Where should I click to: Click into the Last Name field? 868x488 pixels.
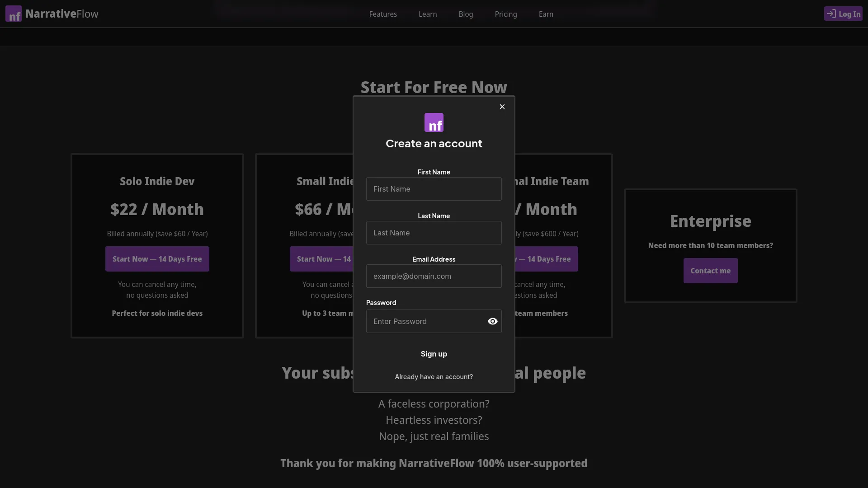tap(433, 233)
